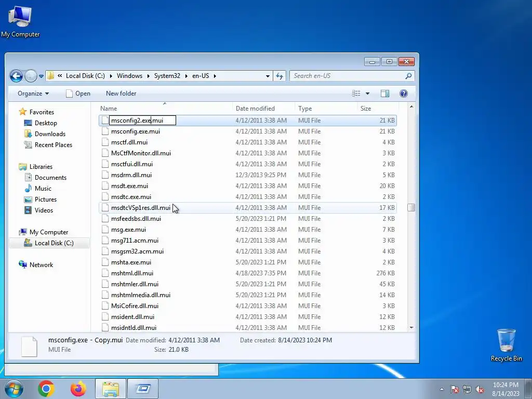
Task: Click the Windows Explorer taskbar icon
Action: [111, 389]
